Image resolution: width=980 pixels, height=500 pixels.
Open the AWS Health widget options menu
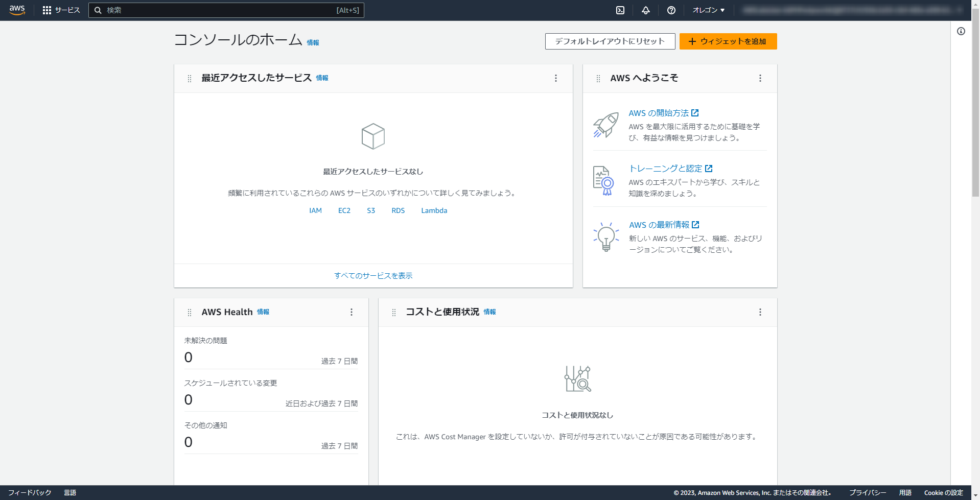tap(351, 312)
